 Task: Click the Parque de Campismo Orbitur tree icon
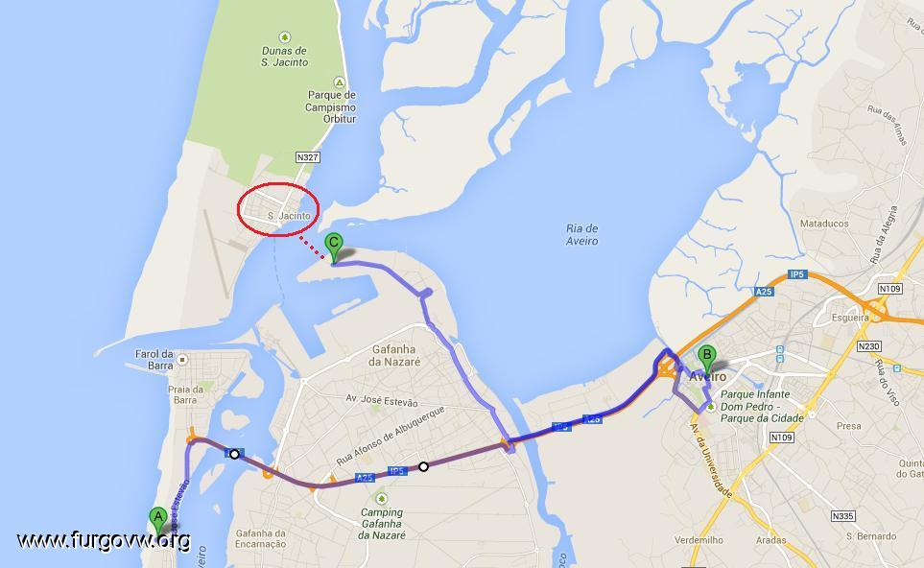[339, 83]
